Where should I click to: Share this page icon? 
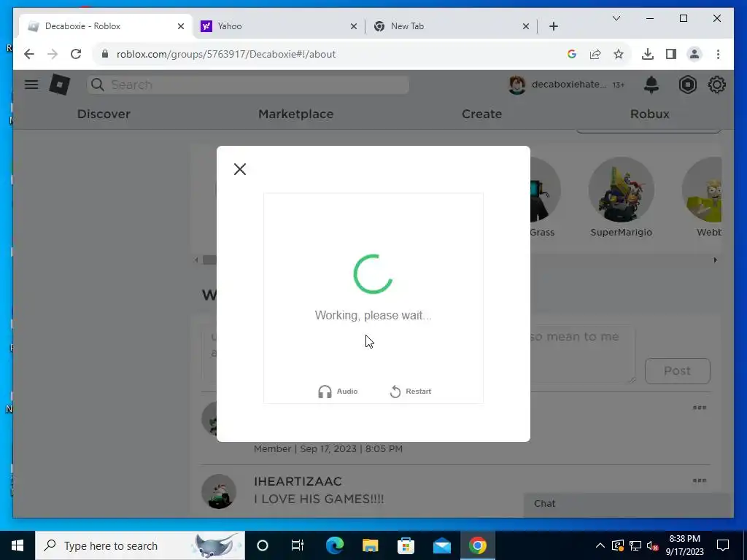(x=595, y=54)
